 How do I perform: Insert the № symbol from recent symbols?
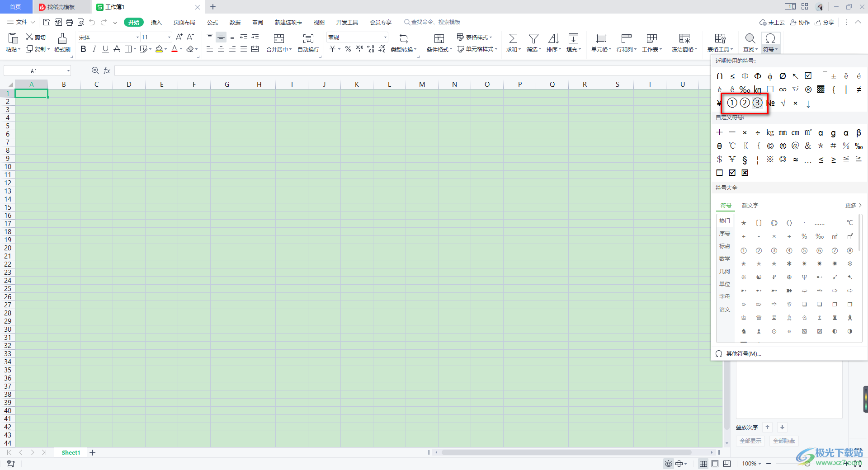click(771, 103)
